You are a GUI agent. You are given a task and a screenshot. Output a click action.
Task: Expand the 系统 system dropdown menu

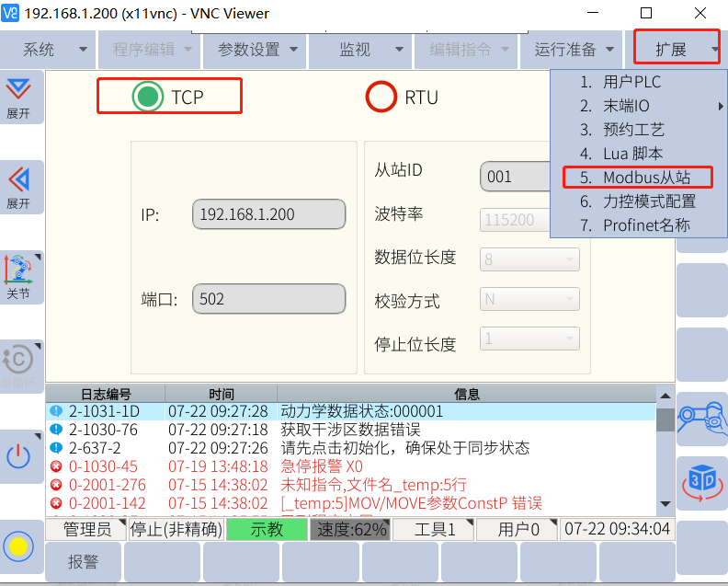point(48,50)
